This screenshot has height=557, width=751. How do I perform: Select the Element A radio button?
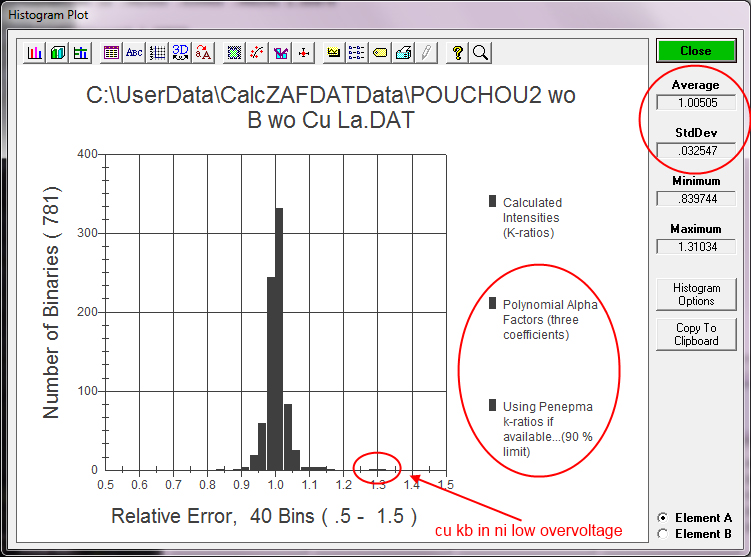(663, 518)
